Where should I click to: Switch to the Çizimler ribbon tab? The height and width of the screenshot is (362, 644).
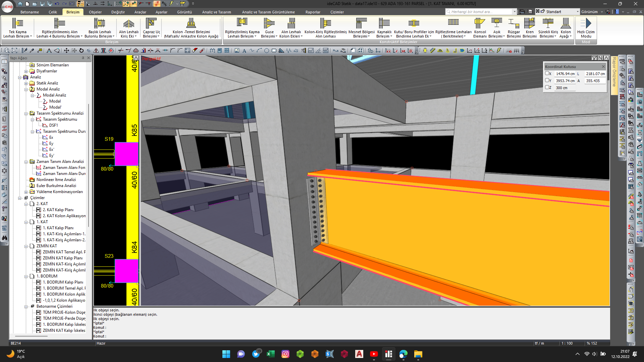click(337, 12)
